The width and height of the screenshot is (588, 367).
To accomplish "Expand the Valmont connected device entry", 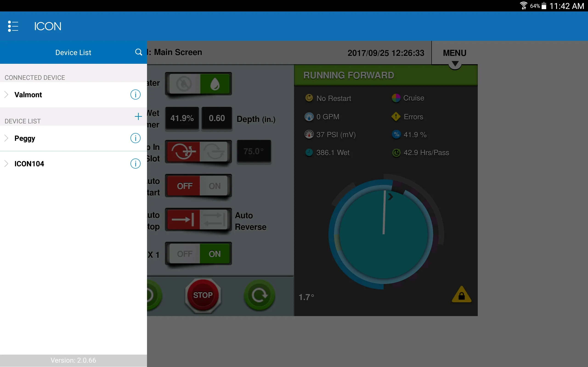I will click(x=6, y=94).
